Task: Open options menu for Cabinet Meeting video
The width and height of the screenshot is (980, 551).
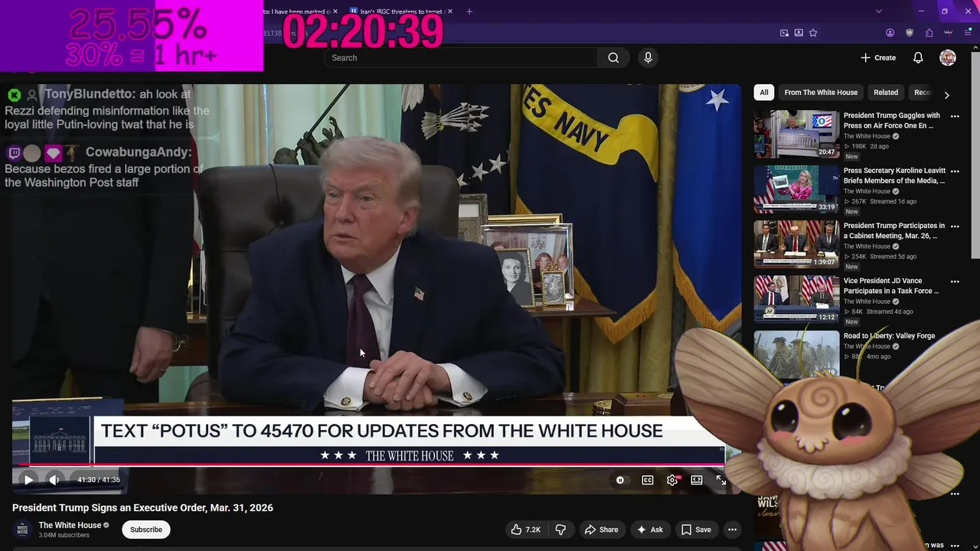Action: coord(955,227)
